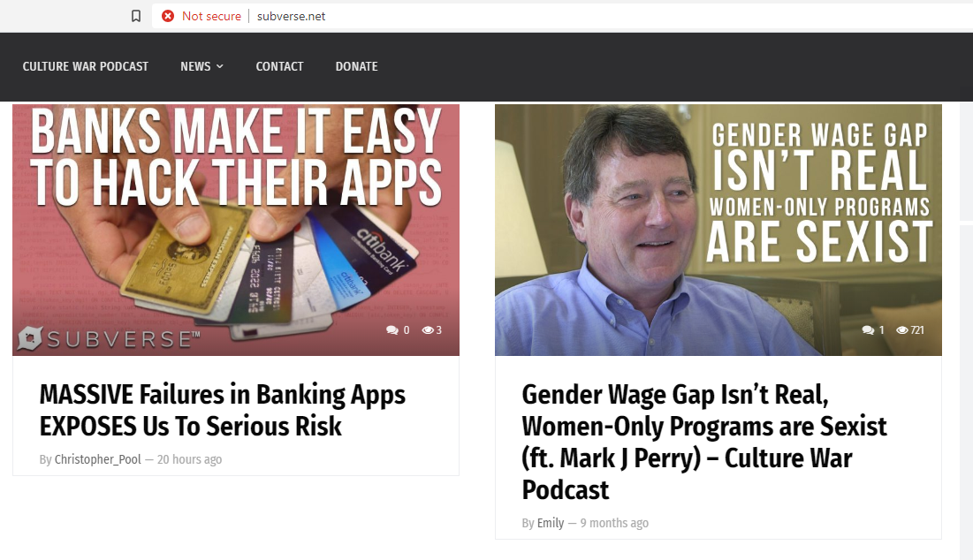Click the Not secure label in the address bar
973x560 pixels.
[x=211, y=16]
